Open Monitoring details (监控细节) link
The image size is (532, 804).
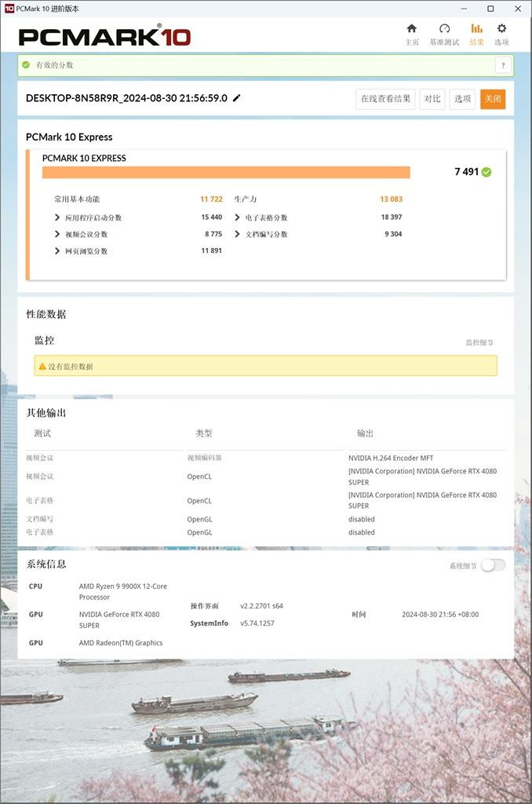point(479,342)
